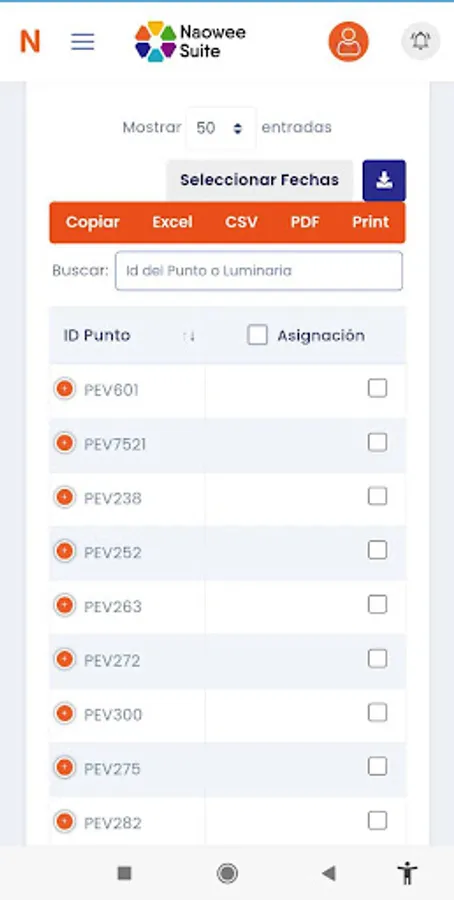
Task: Expand the PEV300 row with plus icon
Action: click(x=64, y=713)
